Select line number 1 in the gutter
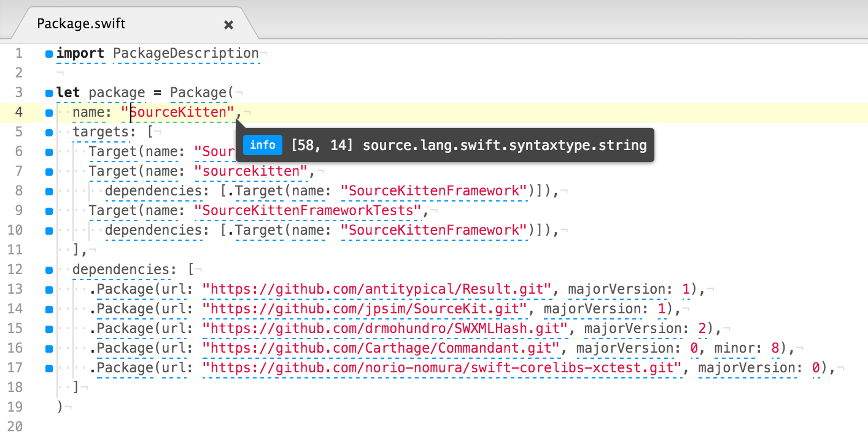The image size is (868, 435). [x=18, y=53]
